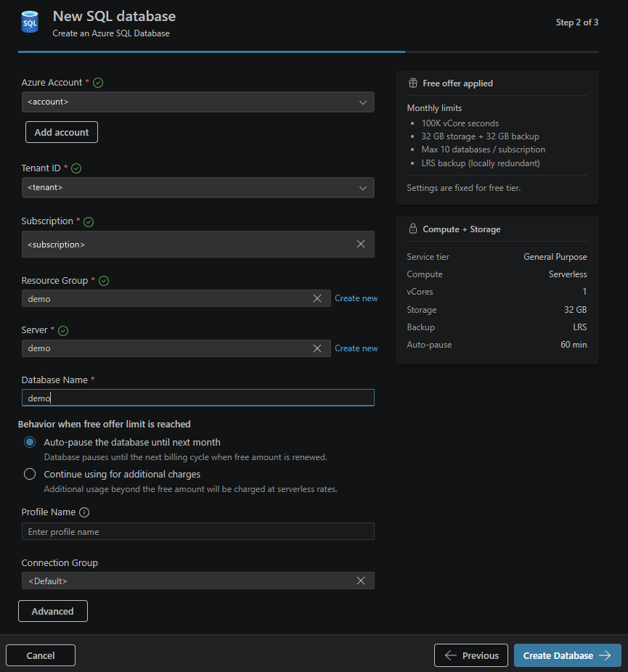Open the Resource Group combo box
The image size is (628, 672).
(176, 298)
